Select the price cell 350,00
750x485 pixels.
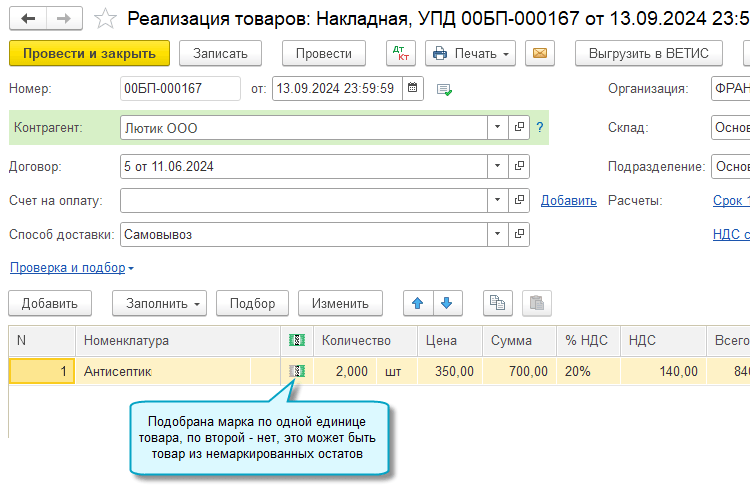click(450, 371)
